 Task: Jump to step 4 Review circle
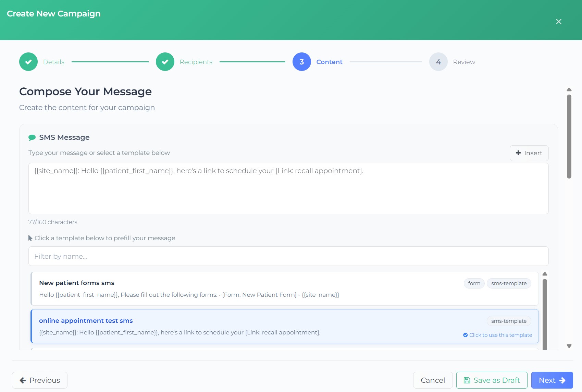[x=438, y=62]
